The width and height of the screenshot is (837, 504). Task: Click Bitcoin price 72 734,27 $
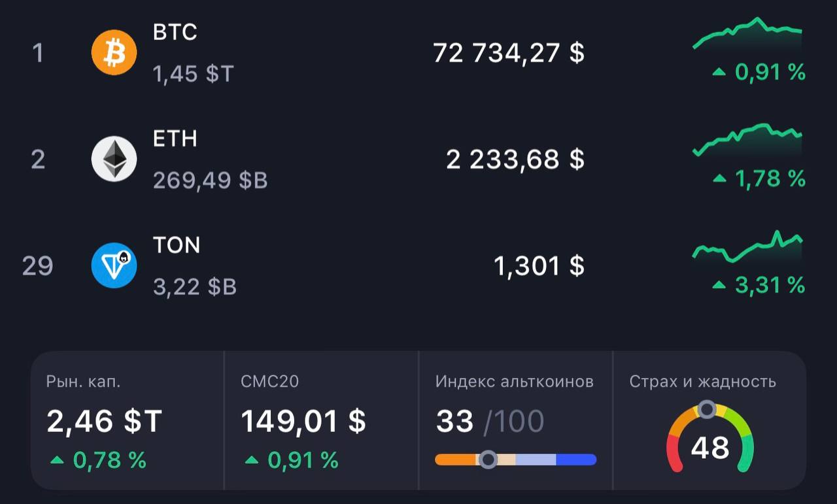pos(508,53)
